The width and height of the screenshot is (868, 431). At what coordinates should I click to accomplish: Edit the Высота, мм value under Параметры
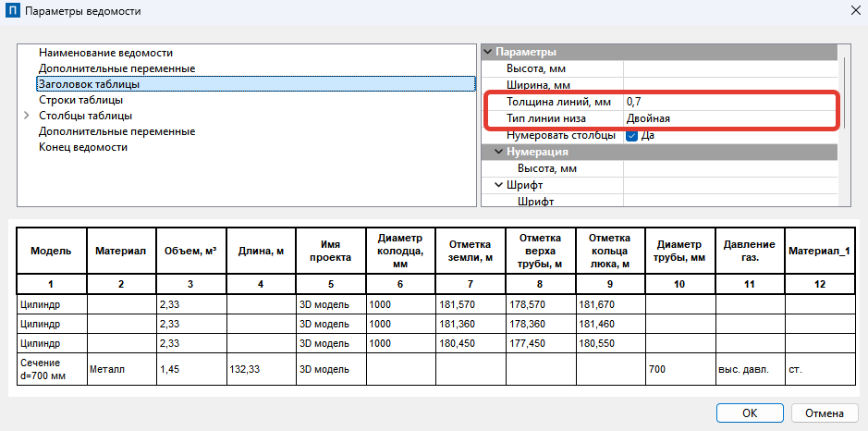click(730, 68)
